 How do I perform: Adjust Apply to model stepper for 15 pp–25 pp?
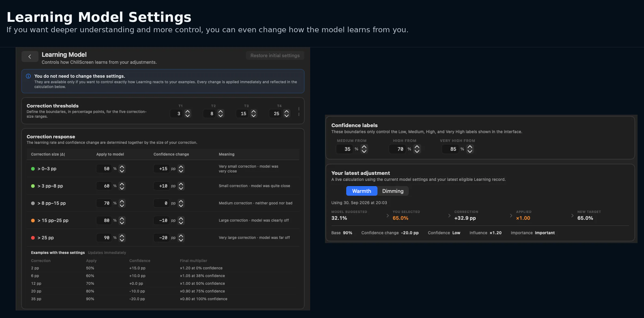tap(122, 221)
